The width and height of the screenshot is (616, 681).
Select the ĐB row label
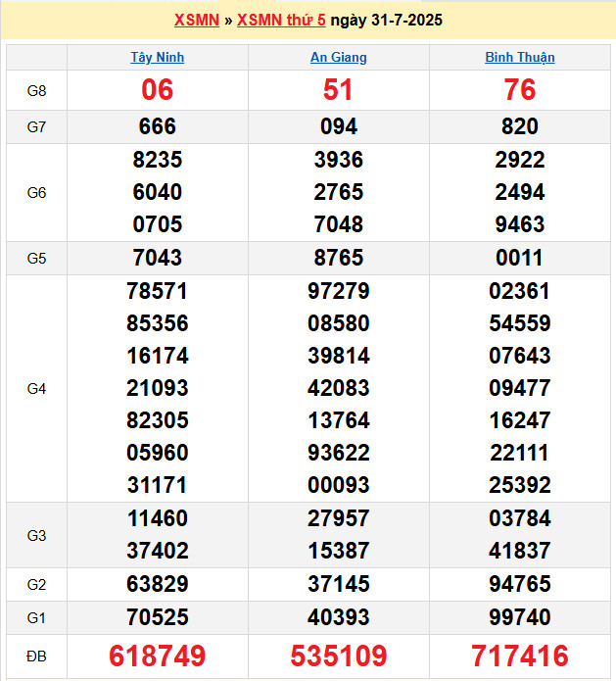click(36, 656)
